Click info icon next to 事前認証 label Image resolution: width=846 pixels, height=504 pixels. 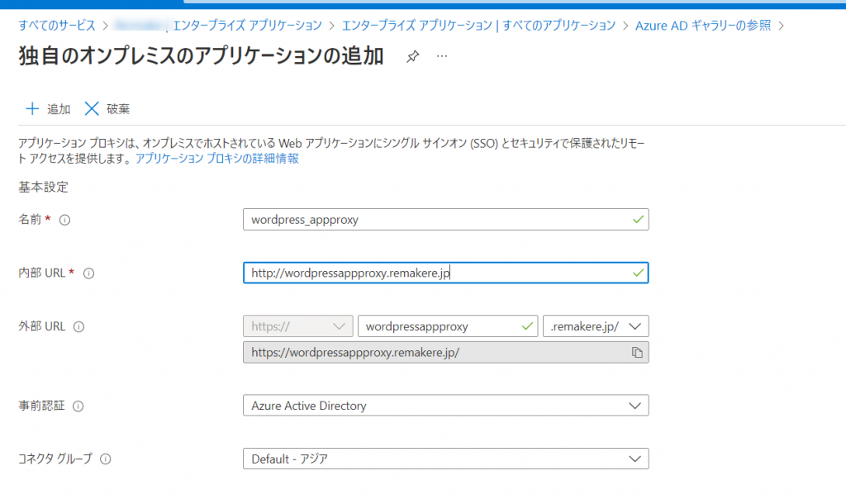coord(78,407)
